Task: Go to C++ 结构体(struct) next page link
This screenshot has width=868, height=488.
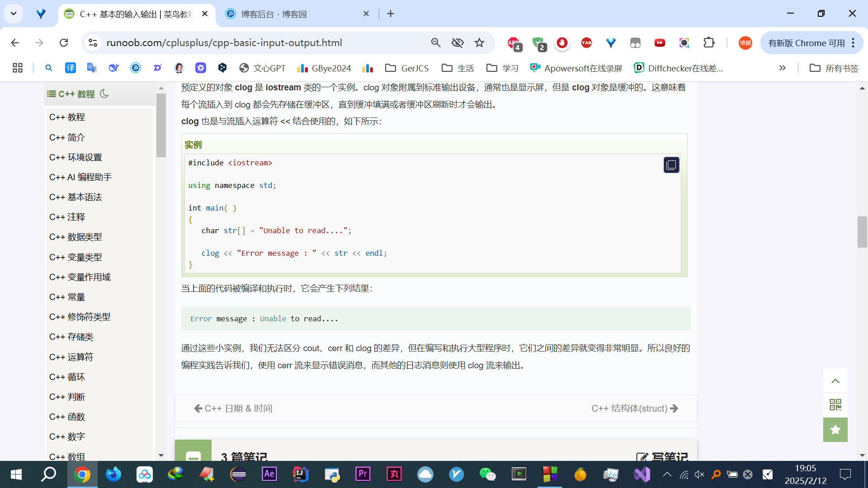Action: (634, 408)
